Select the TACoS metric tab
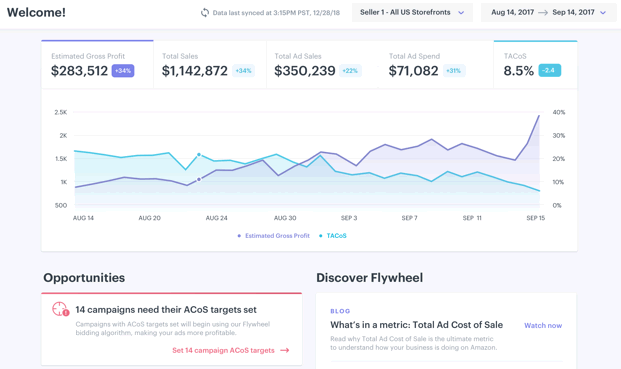The image size is (621, 369). tap(535, 64)
